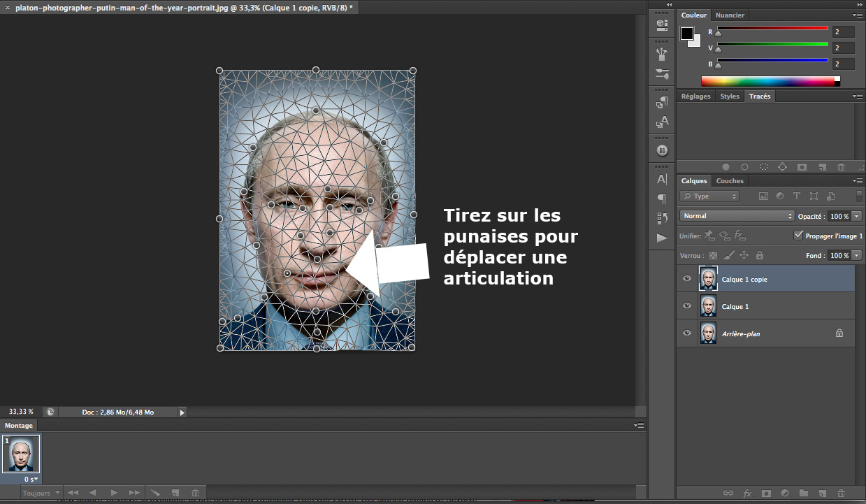The height and width of the screenshot is (504, 866).
Task: Toggle visibility of the Arrière-plan layer
Action: click(x=687, y=333)
